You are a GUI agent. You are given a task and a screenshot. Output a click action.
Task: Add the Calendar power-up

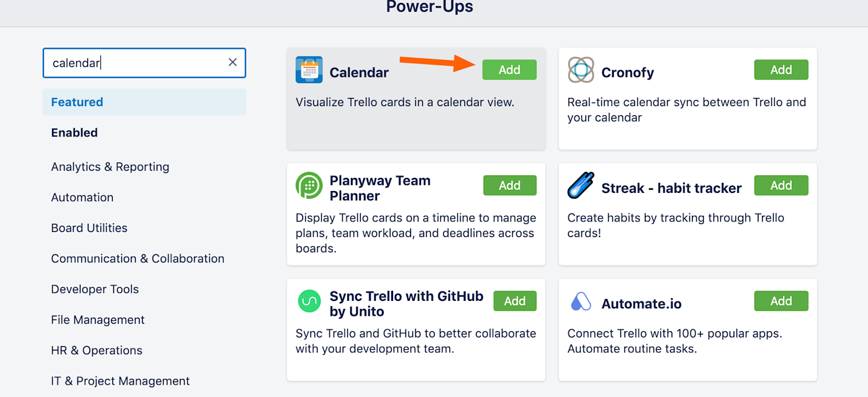(509, 70)
